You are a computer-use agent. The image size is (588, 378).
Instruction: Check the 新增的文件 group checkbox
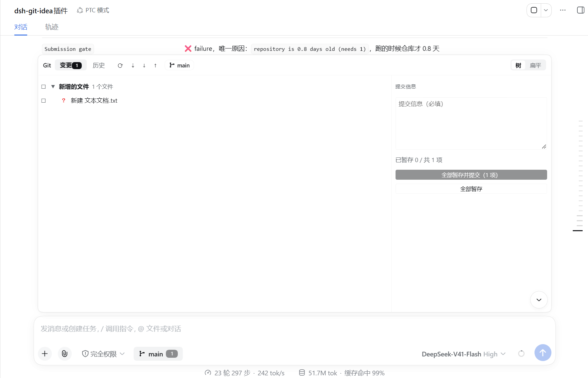click(44, 87)
